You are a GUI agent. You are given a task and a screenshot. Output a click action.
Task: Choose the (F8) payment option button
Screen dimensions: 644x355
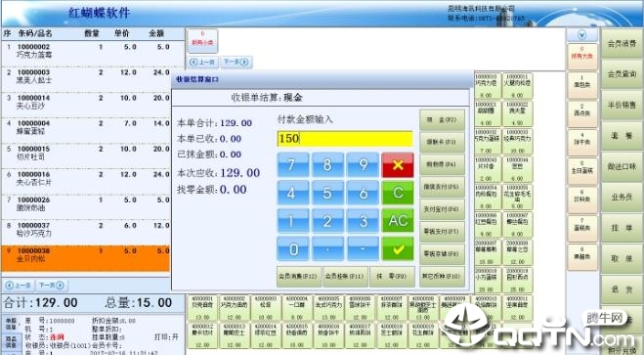tap(442, 254)
